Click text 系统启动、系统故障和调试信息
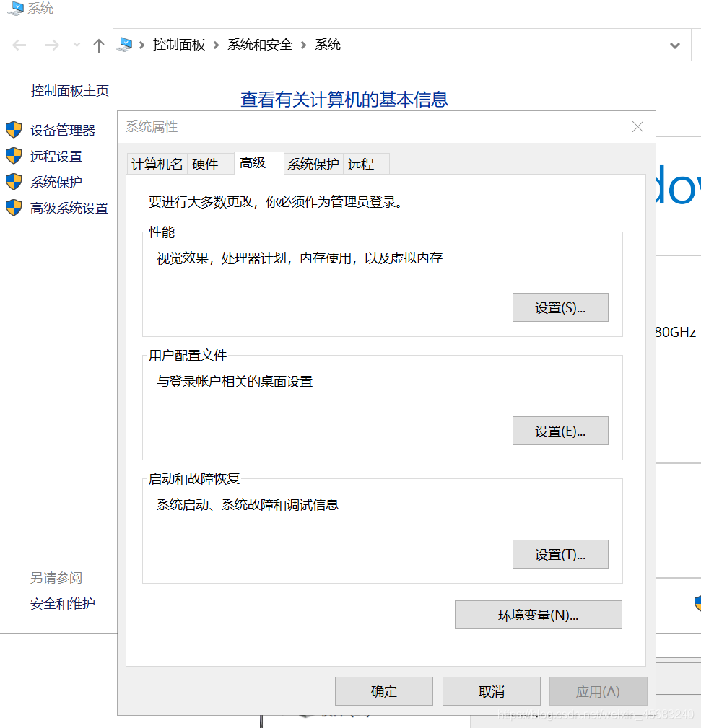Screen dimensions: 701x728 coord(248,504)
